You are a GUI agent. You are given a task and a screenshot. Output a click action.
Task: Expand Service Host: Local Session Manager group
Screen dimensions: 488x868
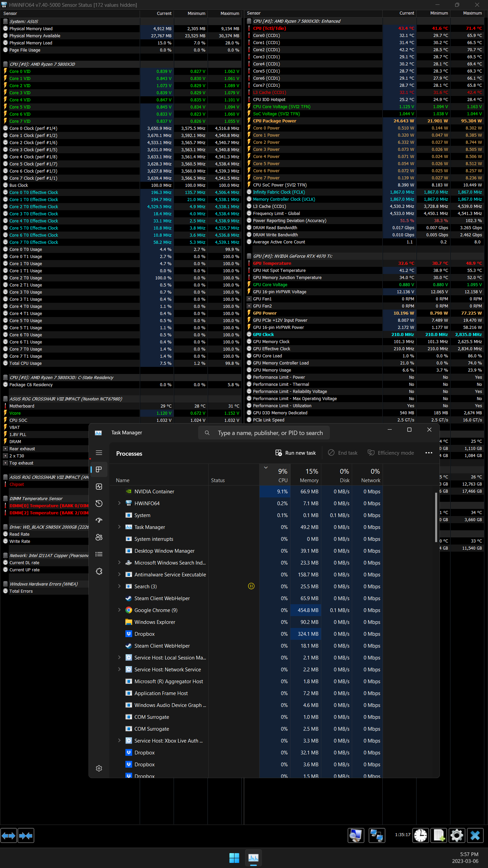[x=119, y=657]
